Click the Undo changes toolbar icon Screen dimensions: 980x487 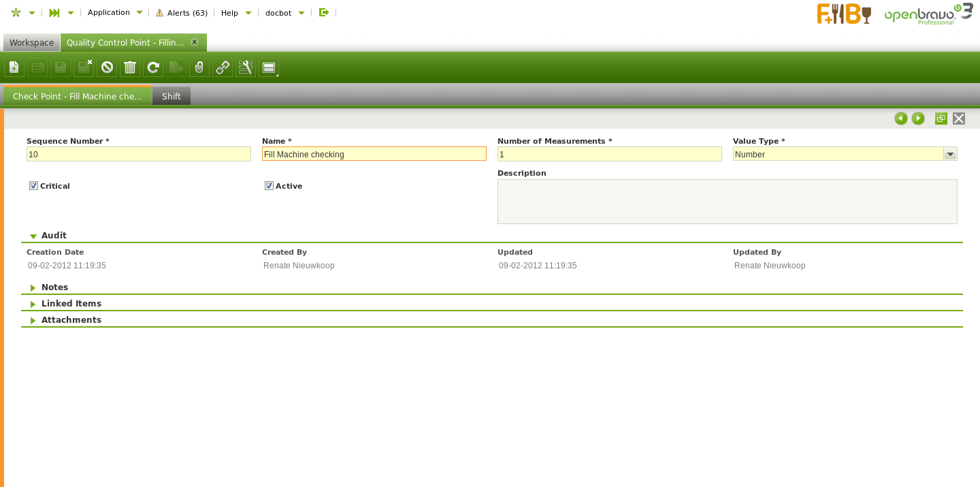(107, 67)
